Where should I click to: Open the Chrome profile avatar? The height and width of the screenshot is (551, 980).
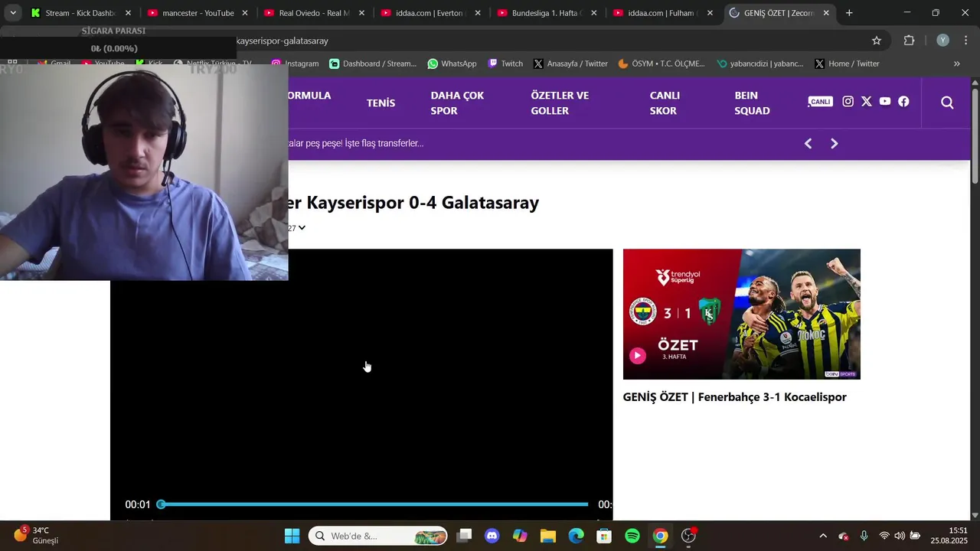[942, 41]
